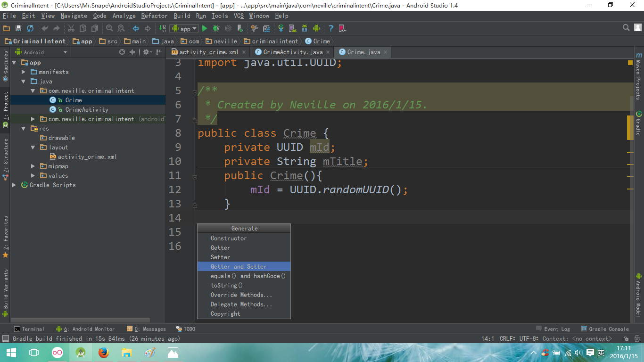Run the app with the green play icon
Image resolution: width=644 pixels, height=362 pixels.
pyautogui.click(x=205, y=28)
